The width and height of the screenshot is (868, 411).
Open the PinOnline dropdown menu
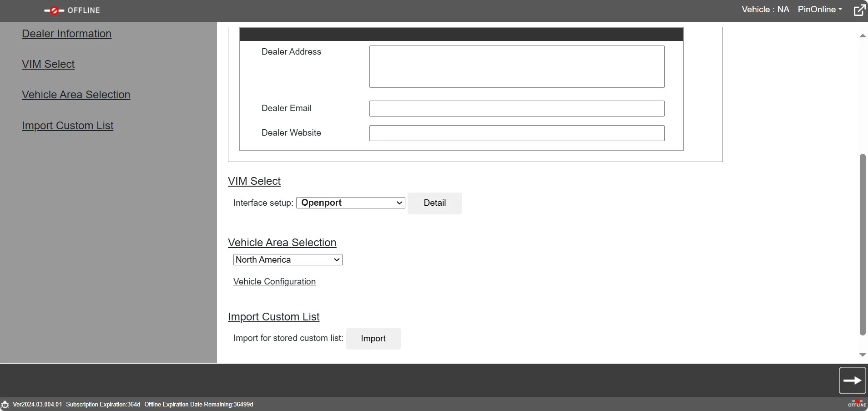tap(820, 10)
